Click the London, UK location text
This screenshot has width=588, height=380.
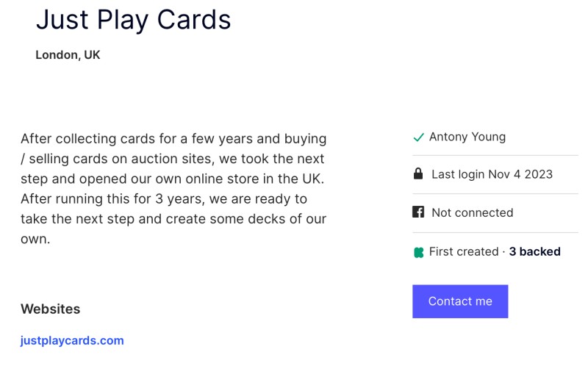(68, 55)
